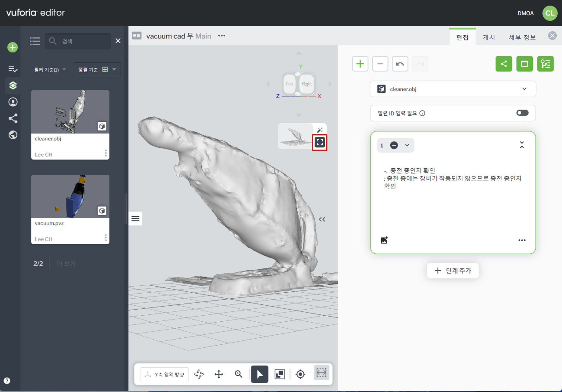This screenshot has width=562, height=392.
Task: Click the green share button
Action: point(503,64)
